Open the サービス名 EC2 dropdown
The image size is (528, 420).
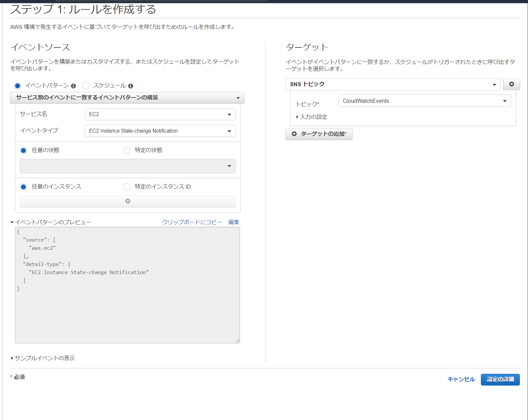pyautogui.click(x=160, y=114)
